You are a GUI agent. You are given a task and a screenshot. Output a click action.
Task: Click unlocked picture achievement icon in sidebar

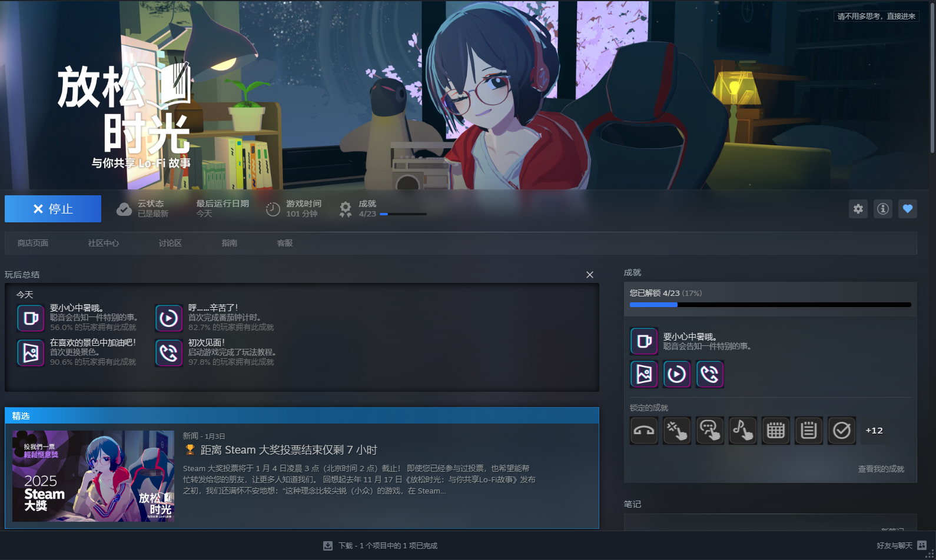point(644,374)
